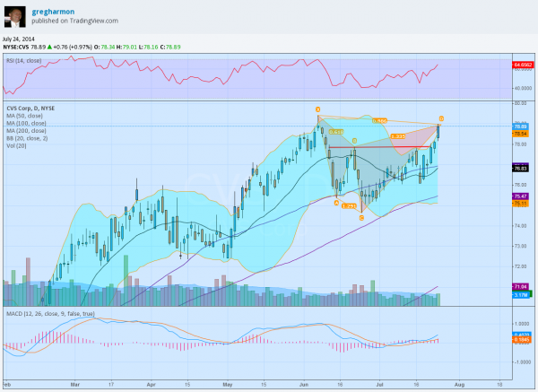Click the harmonic pattern point C marker
This screenshot has height=392, width=538.
pyautogui.click(x=361, y=218)
